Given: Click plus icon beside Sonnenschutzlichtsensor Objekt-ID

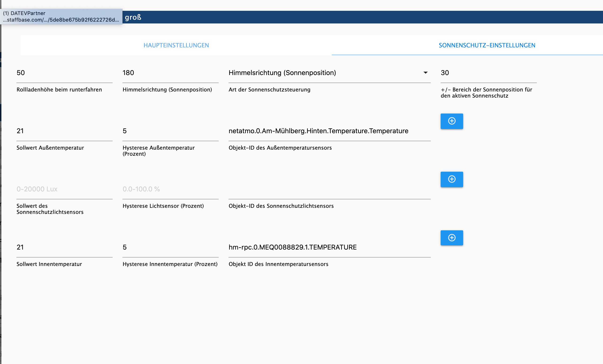Looking at the screenshot, I should pyautogui.click(x=452, y=179).
